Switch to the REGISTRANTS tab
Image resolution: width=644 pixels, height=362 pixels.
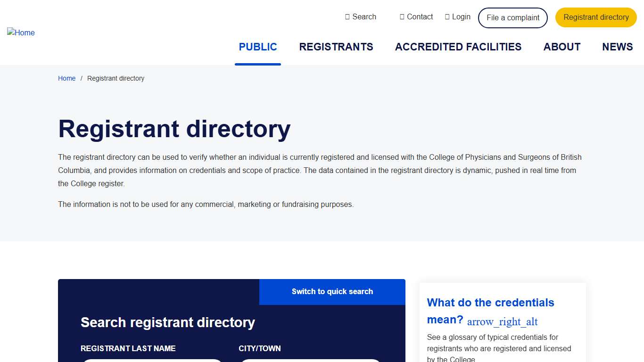point(336,47)
